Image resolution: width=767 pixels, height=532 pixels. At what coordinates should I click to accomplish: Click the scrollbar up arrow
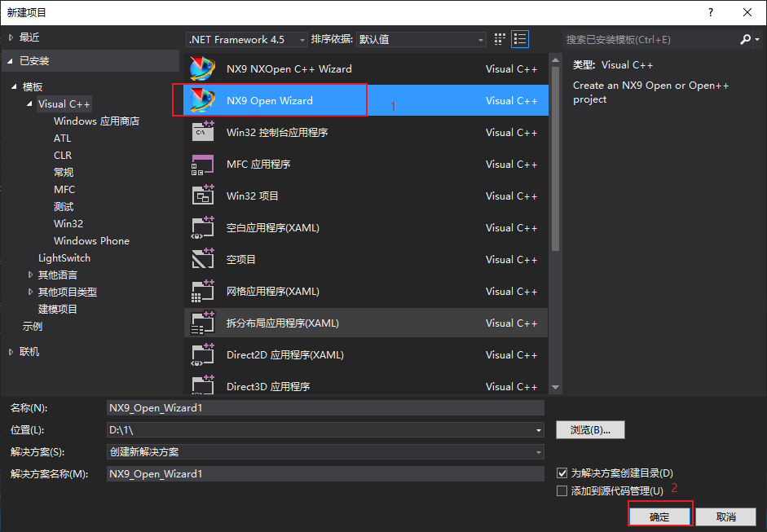click(x=555, y=60)
